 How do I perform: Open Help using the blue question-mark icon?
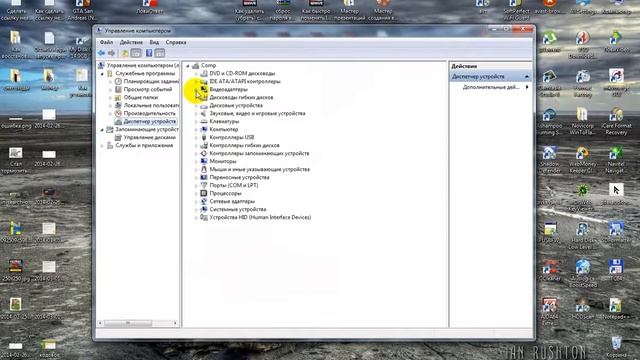tap(149, 53)
